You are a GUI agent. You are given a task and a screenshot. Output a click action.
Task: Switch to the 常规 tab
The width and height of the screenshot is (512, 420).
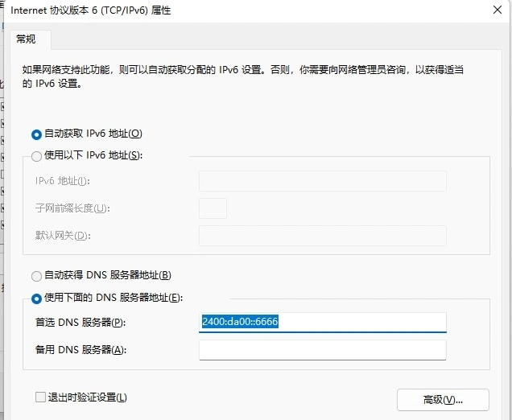coord(27,39)
